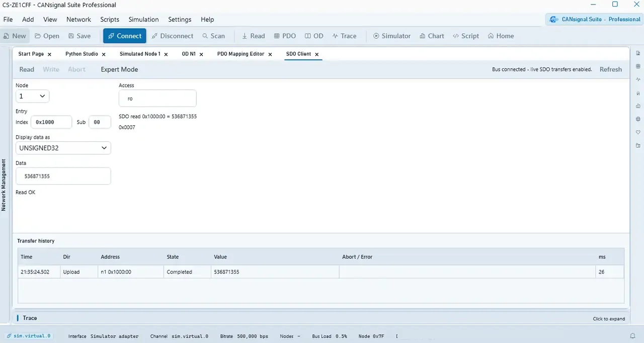Click the Connect toolbar button
The width and height of the screenshot is (644, 343).
coord(125,36)
